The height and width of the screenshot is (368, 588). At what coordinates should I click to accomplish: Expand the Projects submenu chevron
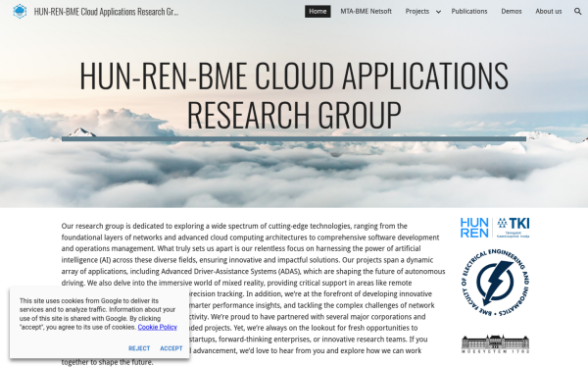[x=438, y=12]
